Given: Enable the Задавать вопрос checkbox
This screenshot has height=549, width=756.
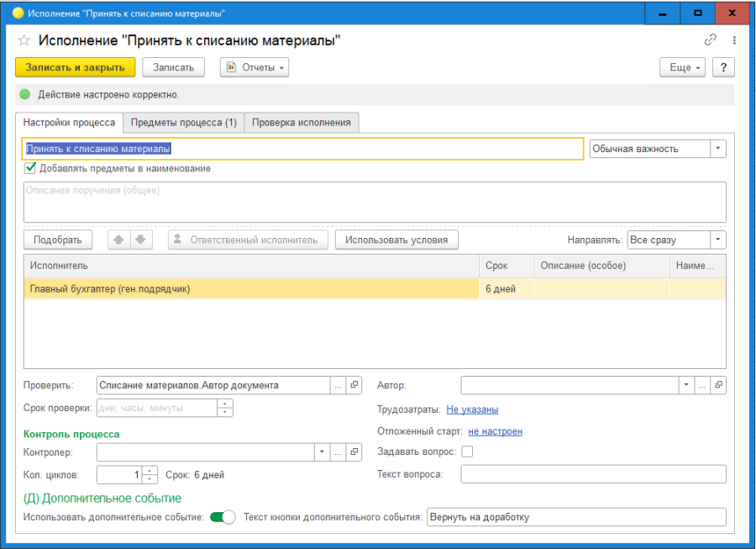Looking at the screenshot, I should [467, 451].
